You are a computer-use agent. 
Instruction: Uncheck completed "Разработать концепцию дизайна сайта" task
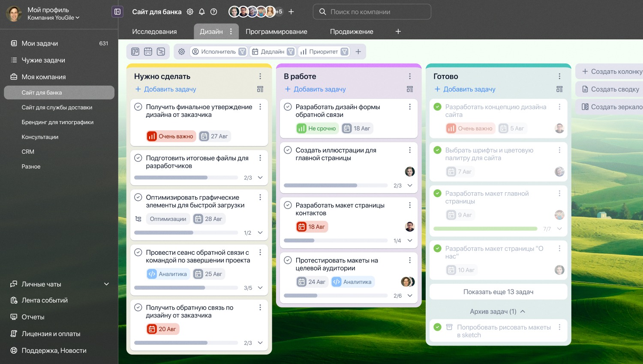[x=437, y=107]
